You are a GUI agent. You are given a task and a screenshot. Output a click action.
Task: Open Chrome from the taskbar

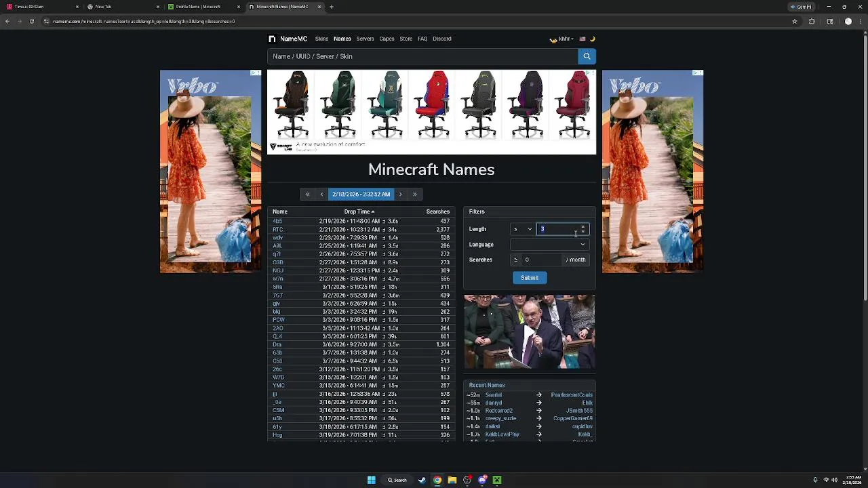[x=437, y=480]
